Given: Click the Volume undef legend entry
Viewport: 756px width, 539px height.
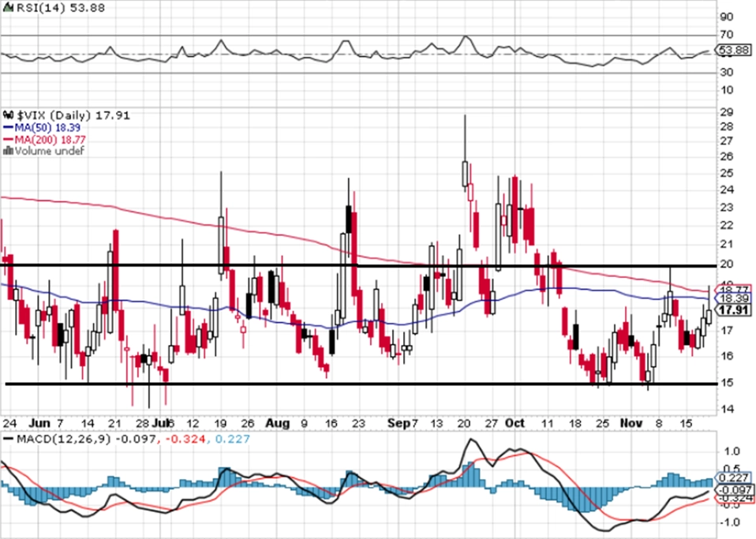Looking at the screenshot, I should click(x=49, y=151).
